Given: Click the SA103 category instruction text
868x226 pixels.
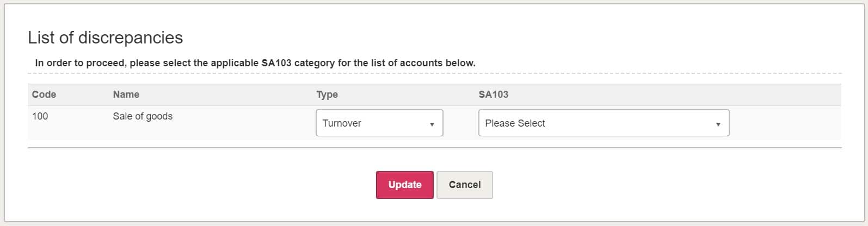Looking at the screenshot, I should 255,63.
